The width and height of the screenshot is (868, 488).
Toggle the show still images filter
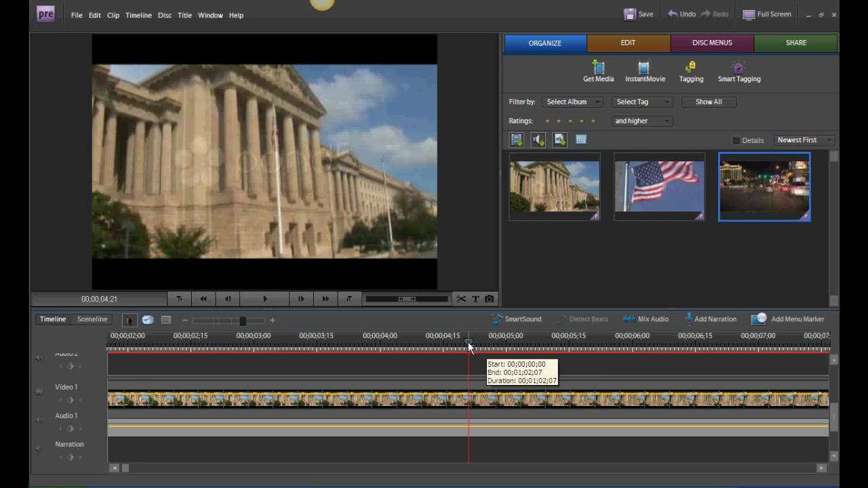tap(559, 140)
